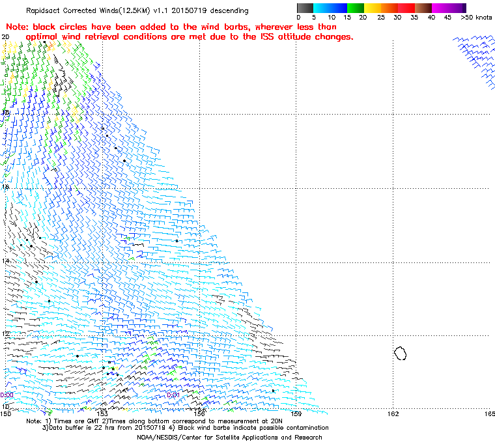Click the latitude label '20'
495x448 pixels.
[x=5, y=37]
